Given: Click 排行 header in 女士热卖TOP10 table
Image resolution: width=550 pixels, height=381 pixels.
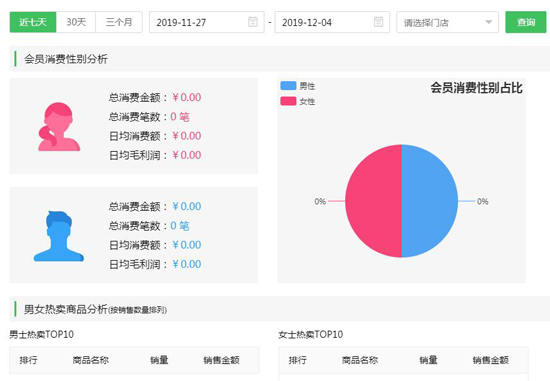Looking at the screenshot, I should 297,360.
